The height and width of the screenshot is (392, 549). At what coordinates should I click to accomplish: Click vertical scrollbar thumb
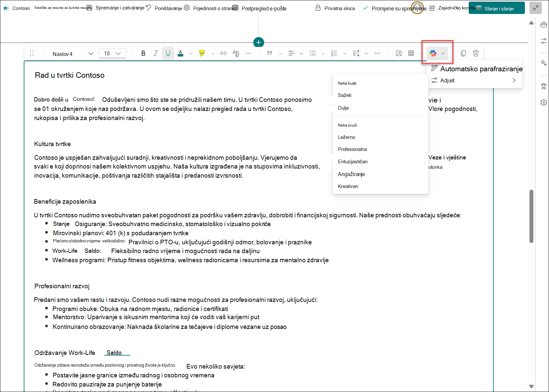(531, 216)
